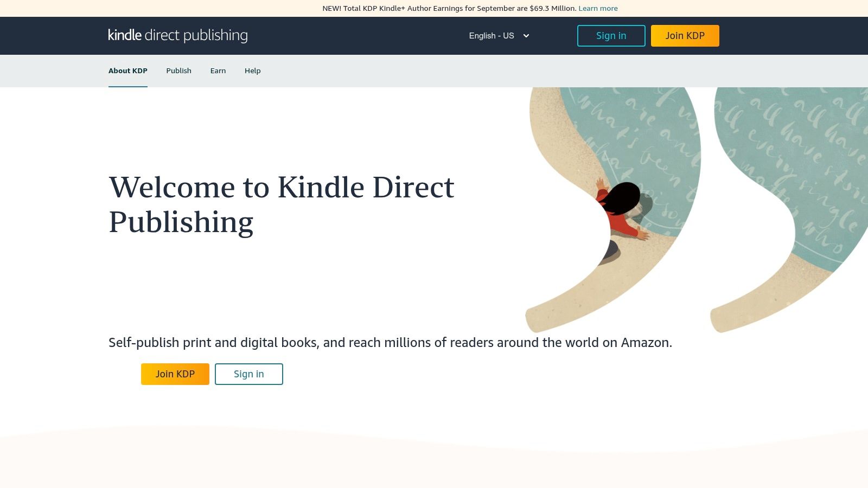The width and height of the screenshot is (868, 488).
Task: Click Sign in below the tagline
Action: (249, 374)
